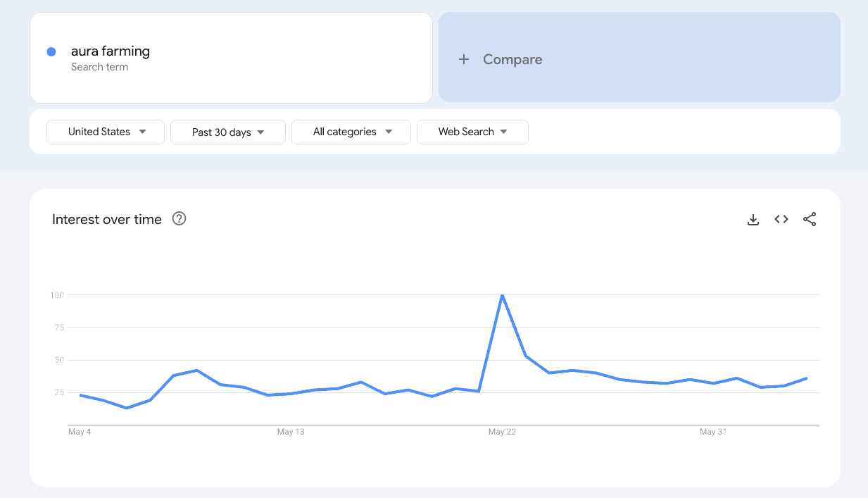Open the embed code icon
This screenshot has width=868, height=498.
pos(781,220)
